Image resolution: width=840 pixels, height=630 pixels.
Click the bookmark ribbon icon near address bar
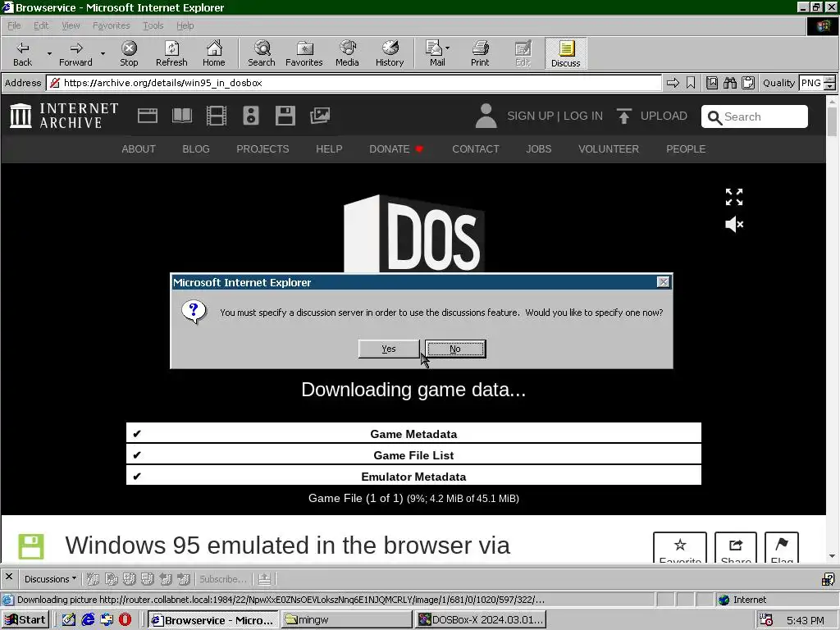pos(691,83)
